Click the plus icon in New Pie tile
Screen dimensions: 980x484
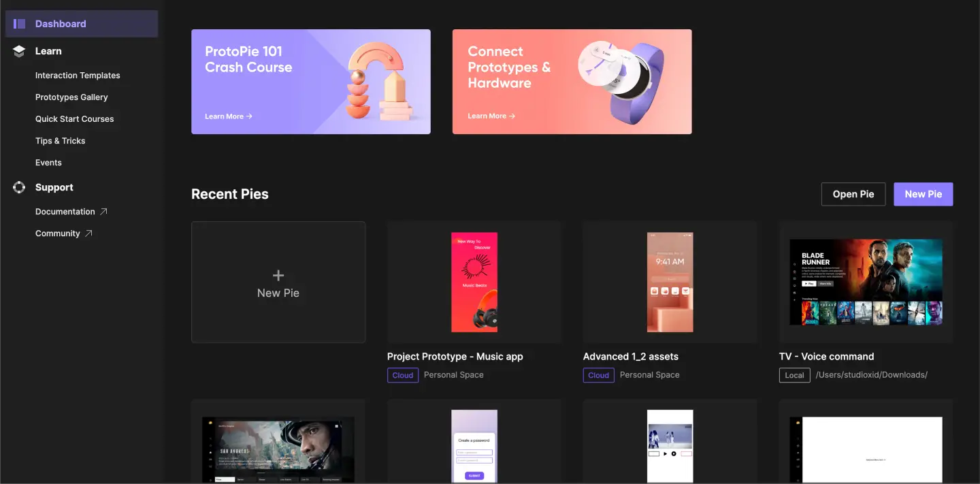(x=278, y=276)
